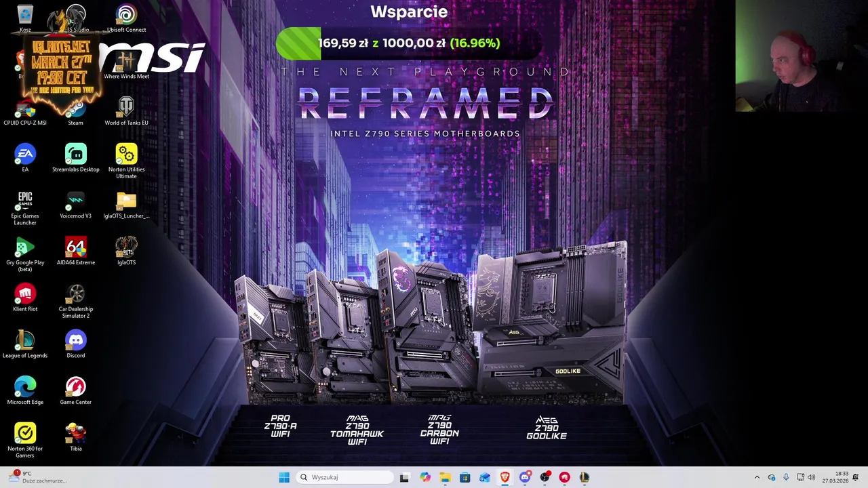This screenshot has height=488, width=868.
Task: Open Microsoft Store from the taskbar
Action: point(465,477)
